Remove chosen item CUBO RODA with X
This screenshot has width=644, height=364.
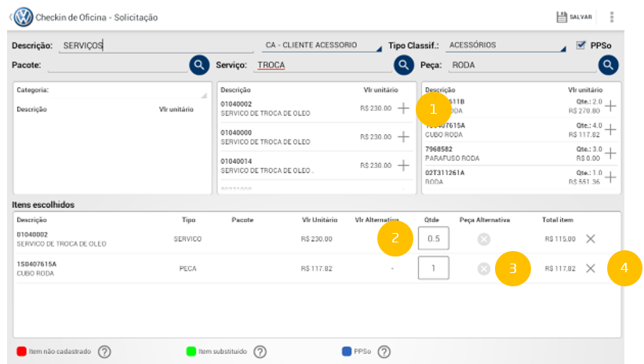[591, 268]
